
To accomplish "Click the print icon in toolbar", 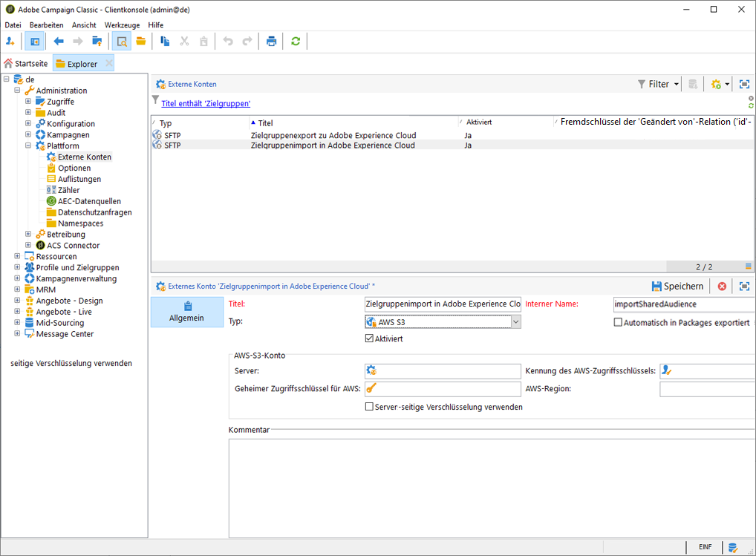I will (x=272, y=42).
